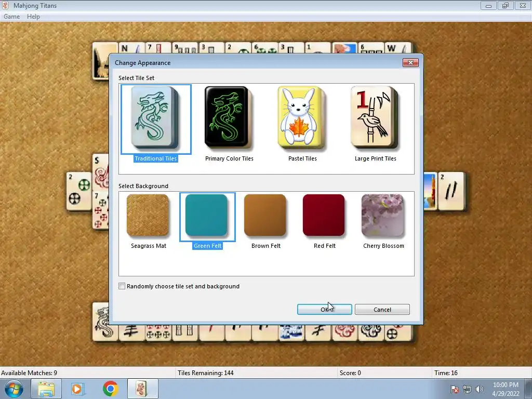Pick the Pastel Tiles bunny tile

[x=302, y=117]
